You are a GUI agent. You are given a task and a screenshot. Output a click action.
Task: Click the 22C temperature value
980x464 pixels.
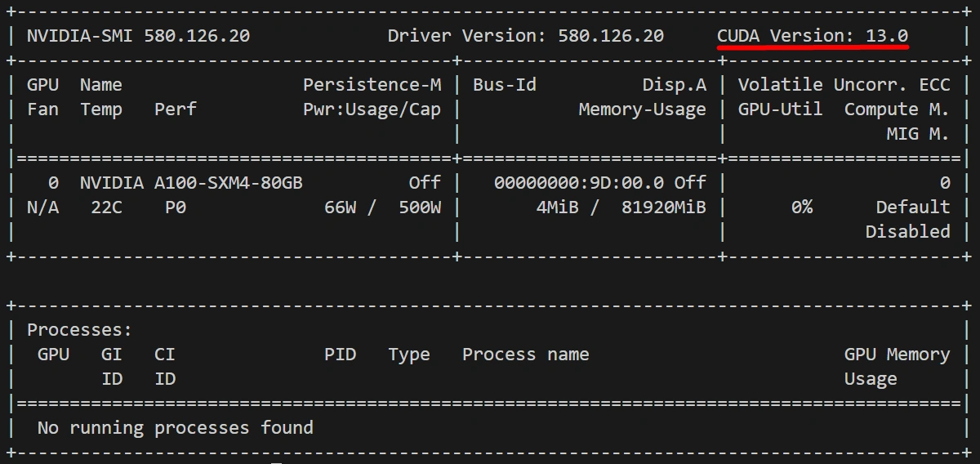click(x=107, y=207)
